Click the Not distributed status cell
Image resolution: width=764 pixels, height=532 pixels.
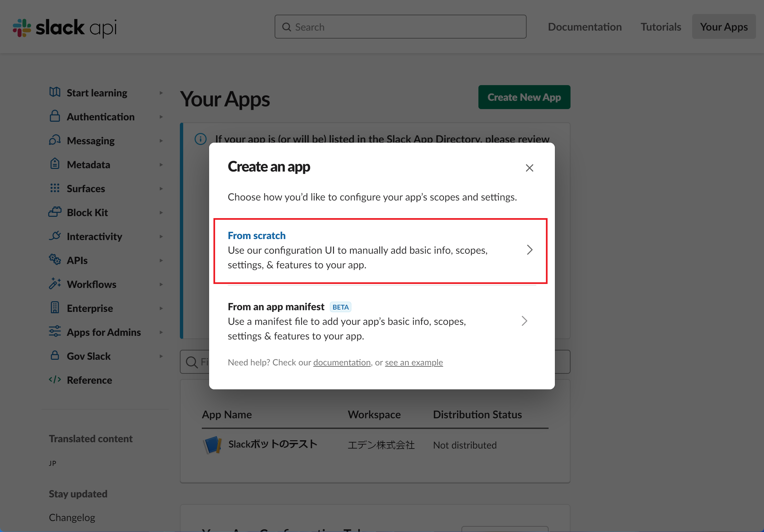(464, 445)
